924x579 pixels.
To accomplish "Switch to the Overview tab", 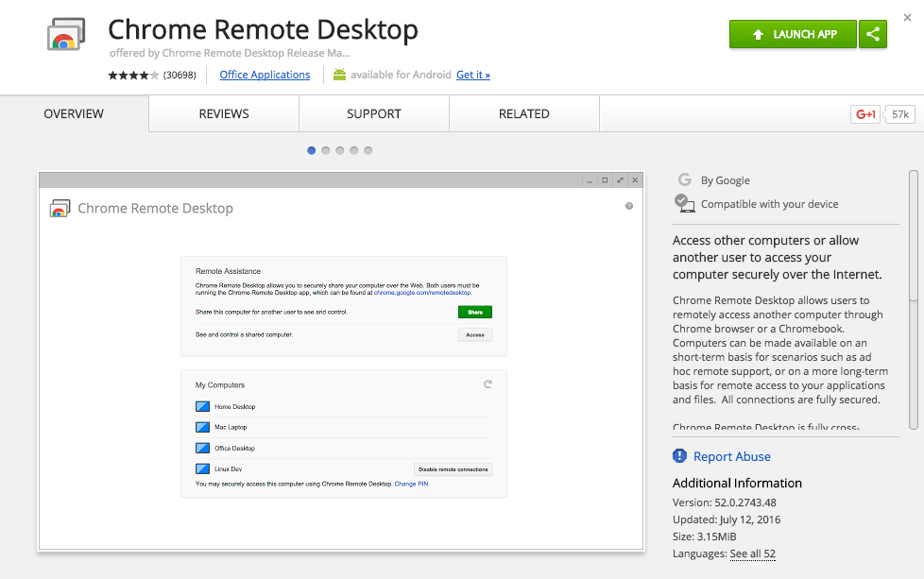I will [x=74, y=113].
